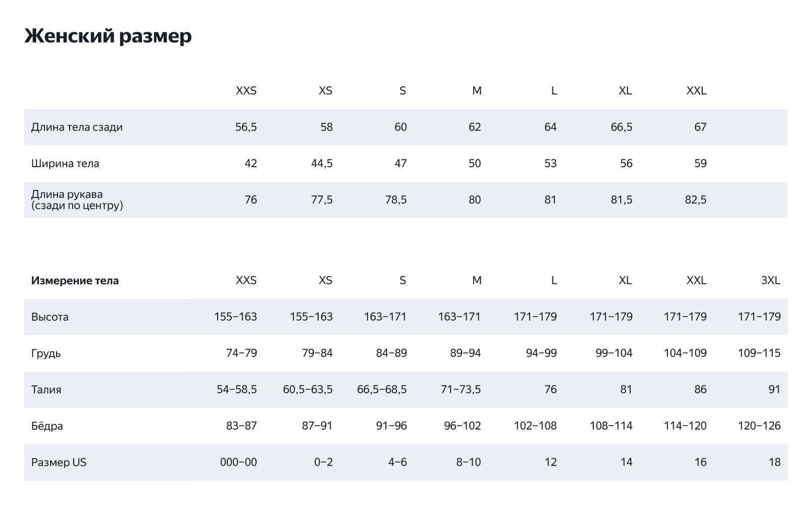
Task: Select the 82,5 sleeve length value
Action: tap(695, 200)
